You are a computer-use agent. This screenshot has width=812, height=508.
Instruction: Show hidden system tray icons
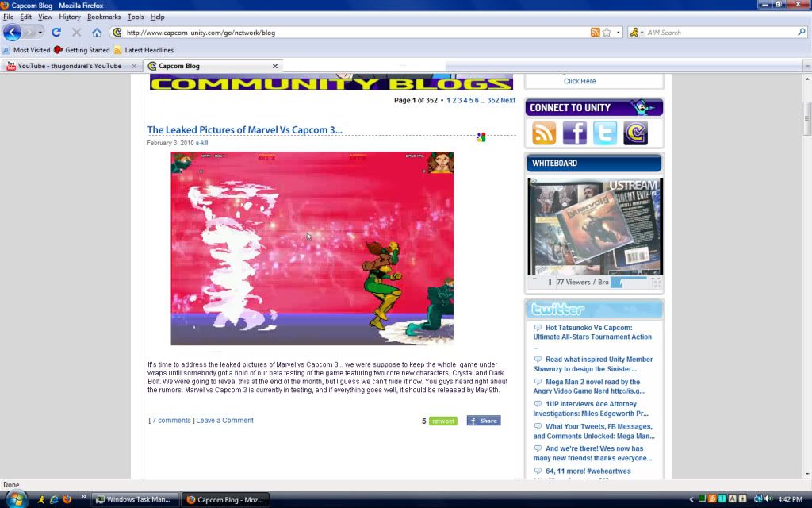tap(691, 499)
